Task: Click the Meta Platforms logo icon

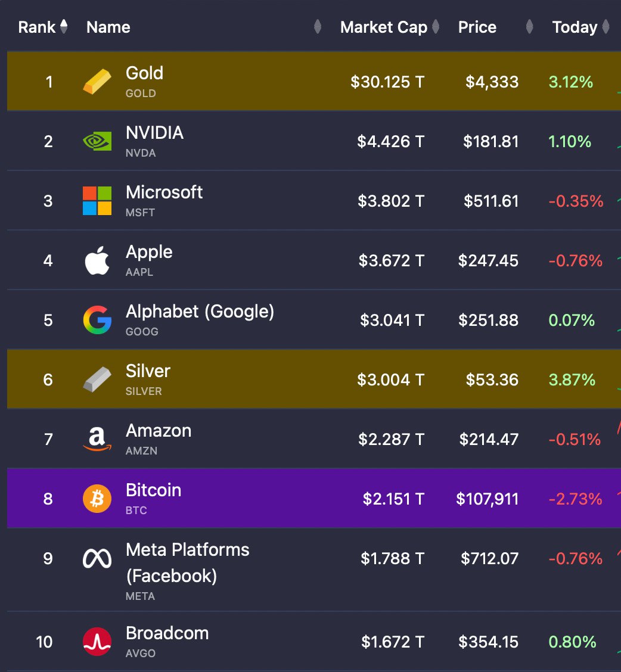Action: [97, 559]
